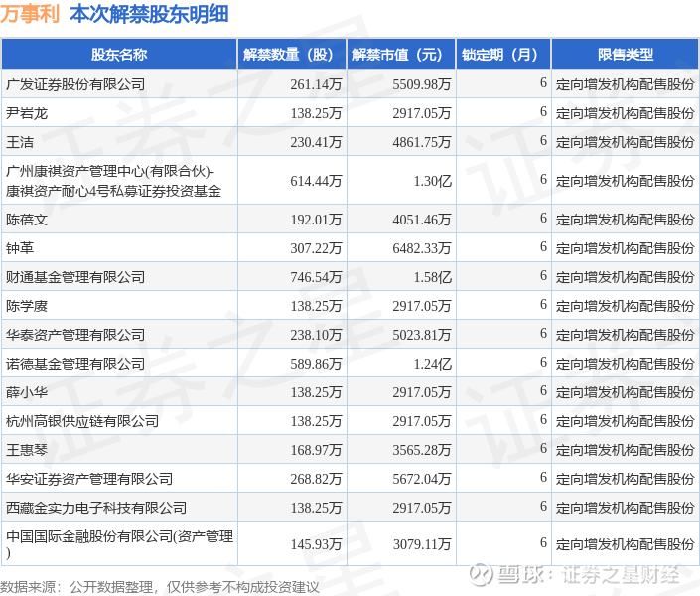700x596 pixels.
Task: Click the 限售类型 column header
Action: pos(625,54)
